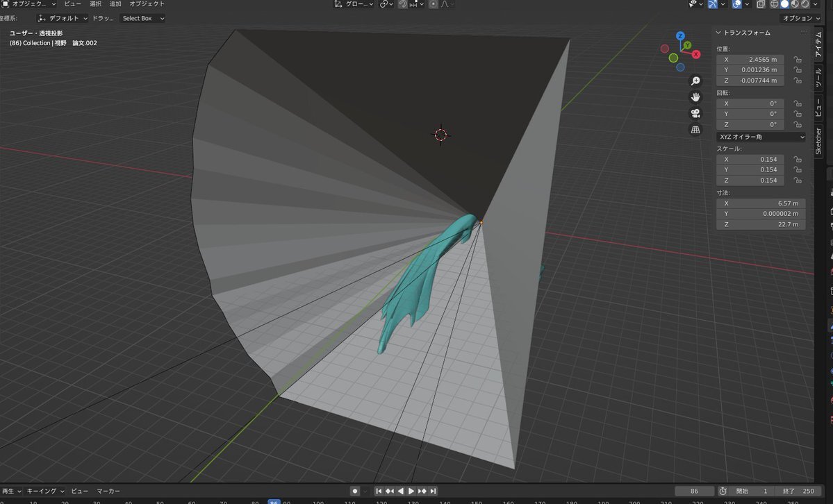Screen dimensions: 833x504
Task: Open XYZ オイラー角 rotation mode dropdown
Action: click(761, 137)
